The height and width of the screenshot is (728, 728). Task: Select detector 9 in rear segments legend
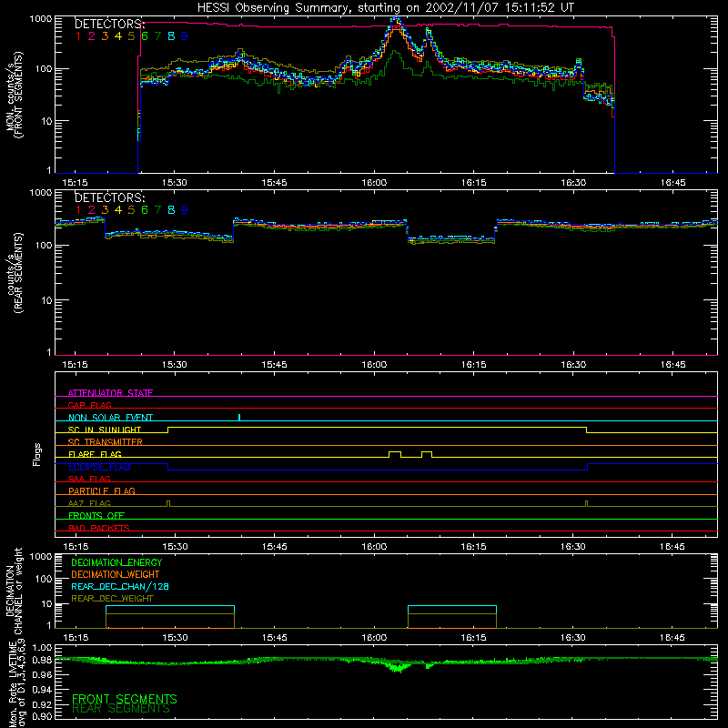click(x=185, y=210)
